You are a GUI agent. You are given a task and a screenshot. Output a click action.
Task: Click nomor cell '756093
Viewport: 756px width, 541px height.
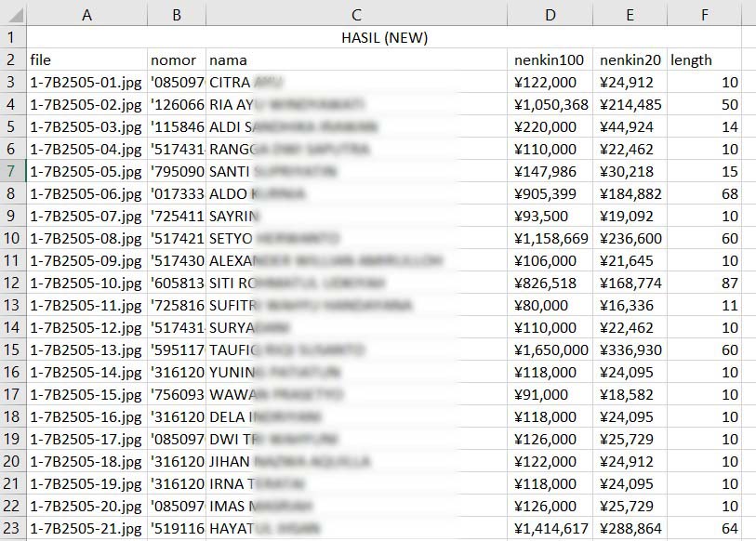coord(177,394)
